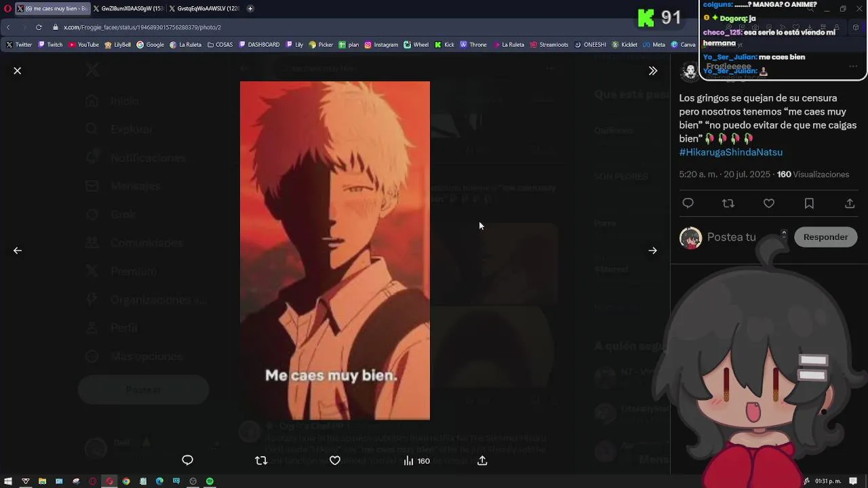Open the Canva bookmark
This screenshot has width=868, height=488.
click(x=683, y=45)
